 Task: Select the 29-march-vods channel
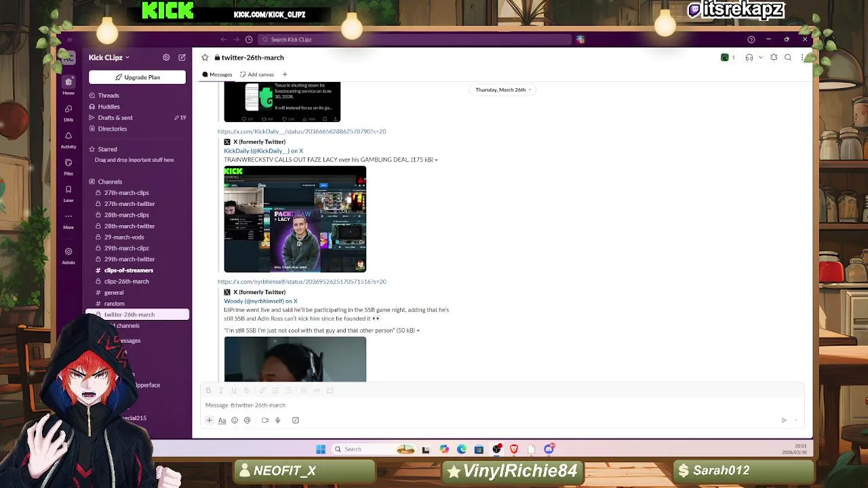pyautogui.click(x=124, y=237)
